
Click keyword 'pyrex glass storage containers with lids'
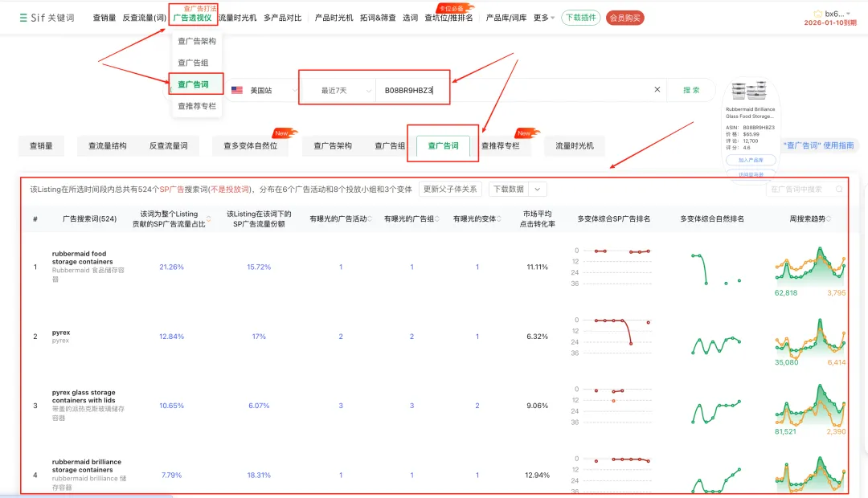84,396
